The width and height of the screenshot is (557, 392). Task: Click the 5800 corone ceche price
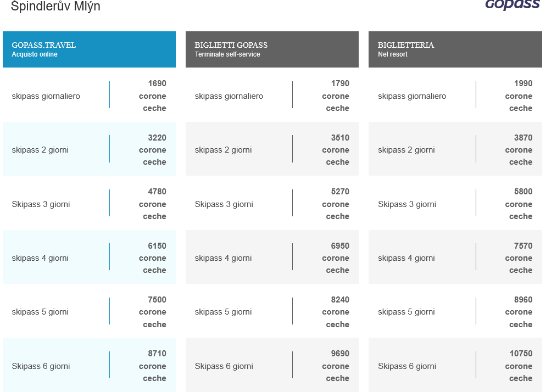(x=519, y=204)
